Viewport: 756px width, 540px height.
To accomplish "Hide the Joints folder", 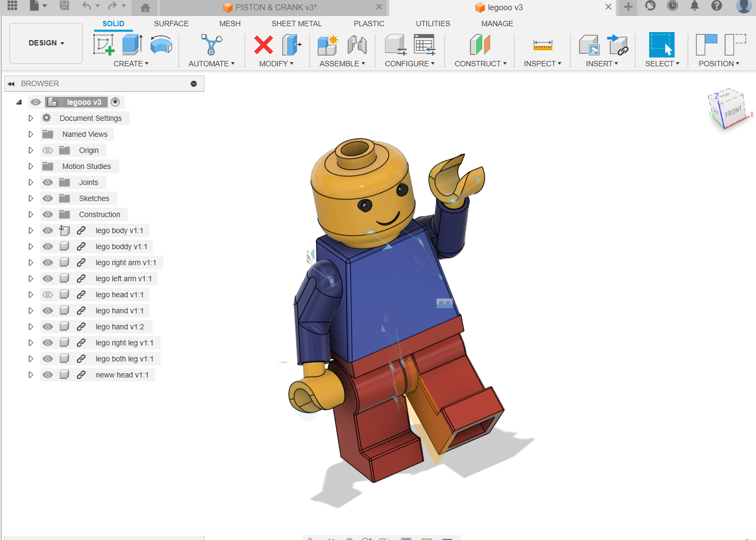I will (48, 182).
